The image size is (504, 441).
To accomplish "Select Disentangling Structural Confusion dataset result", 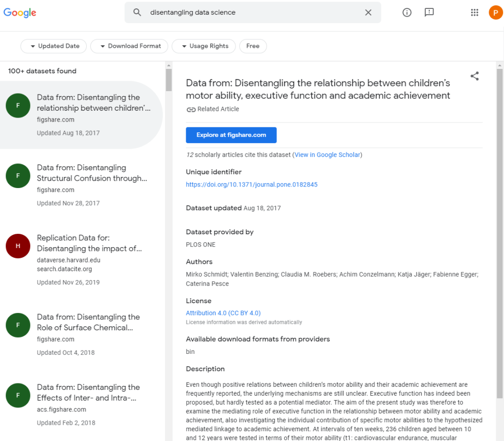I will [92, 173].
